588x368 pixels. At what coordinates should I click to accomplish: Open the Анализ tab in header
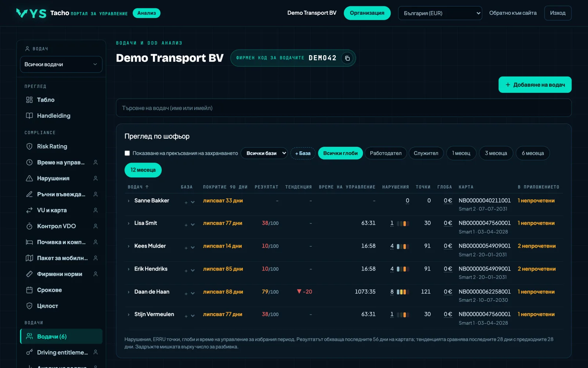tap(147, 13)
